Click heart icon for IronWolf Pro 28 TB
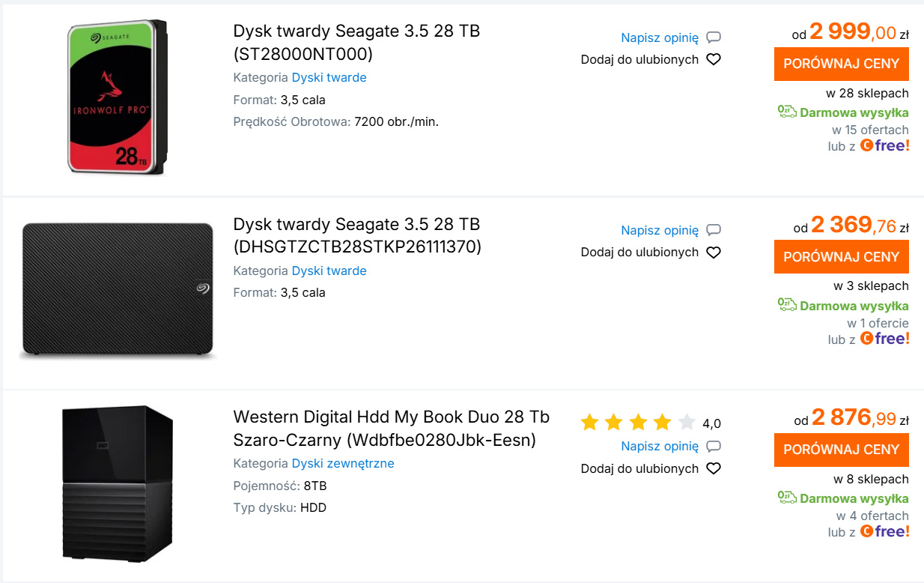This screenshot has width=924, height=583. click(714, 60)
